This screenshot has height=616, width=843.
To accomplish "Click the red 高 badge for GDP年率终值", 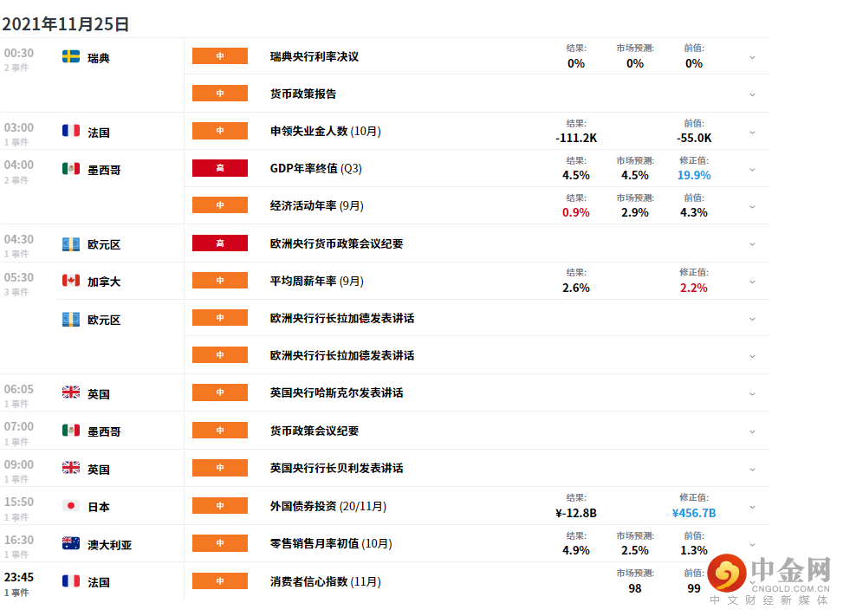I will (x=219, y=168).
